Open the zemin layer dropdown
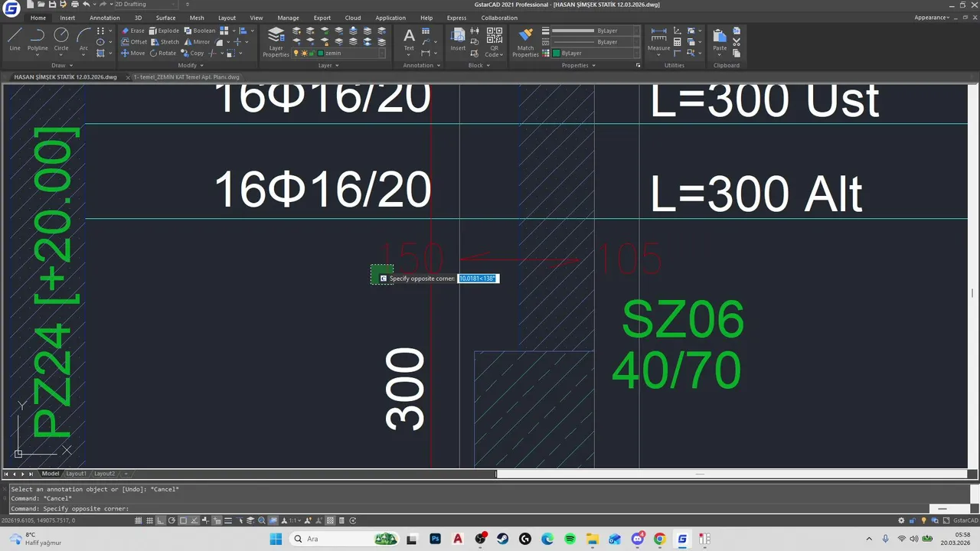 381,54
